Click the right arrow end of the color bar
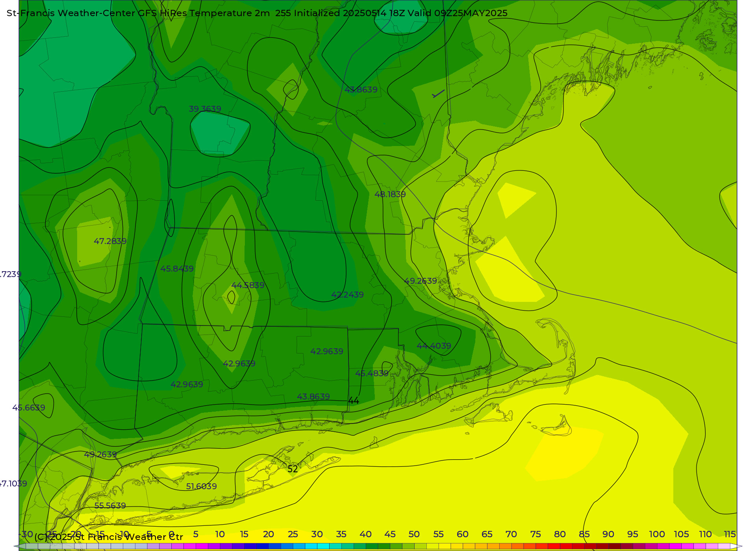The height and width of the screenshot is (551, 756). (736, 546)
